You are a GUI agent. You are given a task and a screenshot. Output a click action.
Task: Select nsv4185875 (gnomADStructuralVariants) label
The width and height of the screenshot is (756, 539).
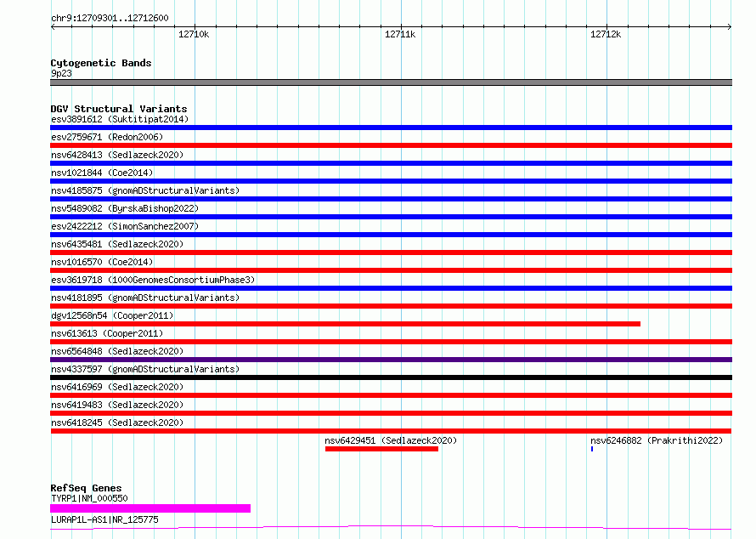click(145, 190)
